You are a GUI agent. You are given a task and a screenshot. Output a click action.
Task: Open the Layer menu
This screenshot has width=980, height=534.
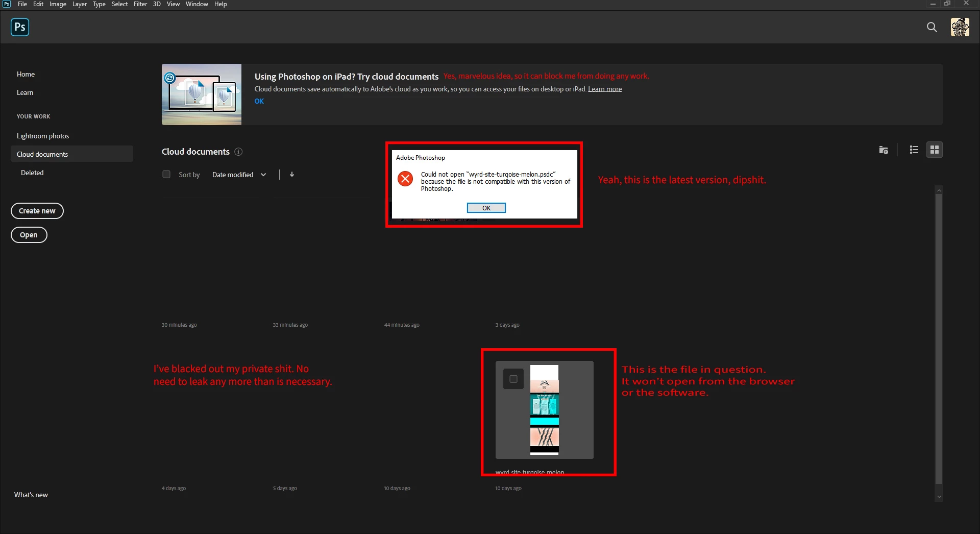[x=79, y=4]
